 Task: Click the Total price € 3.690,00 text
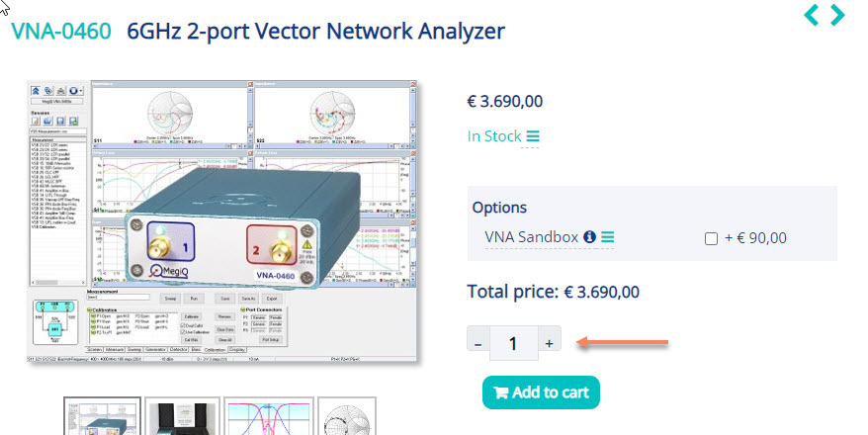553,292
